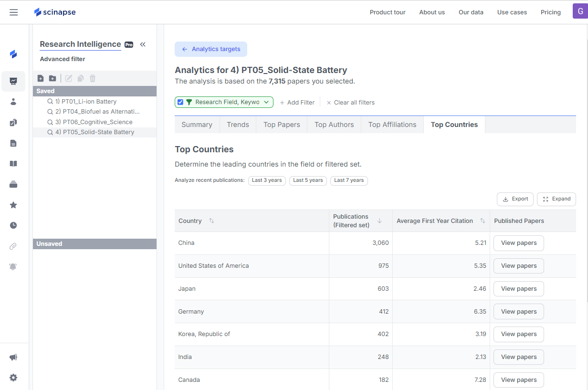
Task: Switch to the Trends tab
Action: coord(238,125)
